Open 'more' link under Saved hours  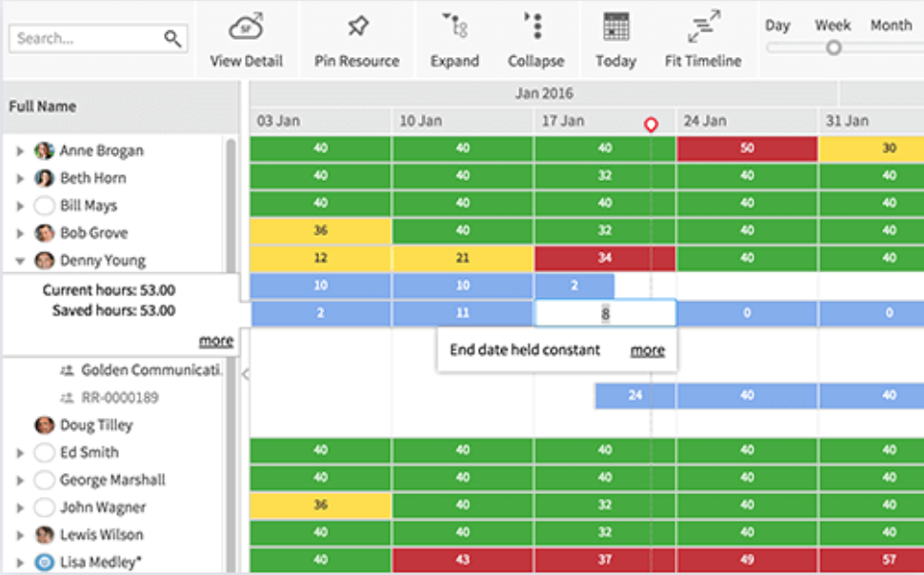tap(215, 341)
